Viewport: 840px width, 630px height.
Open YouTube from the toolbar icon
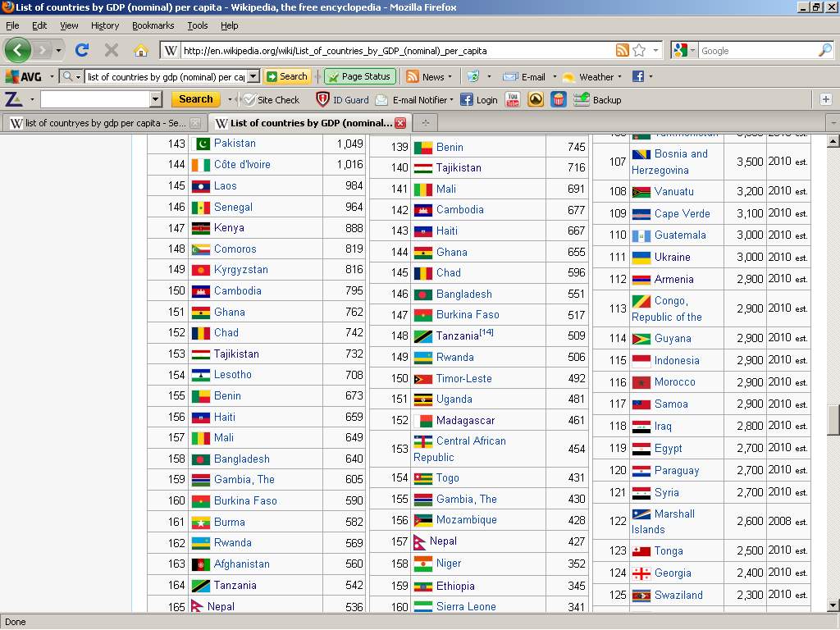(513, 99)
